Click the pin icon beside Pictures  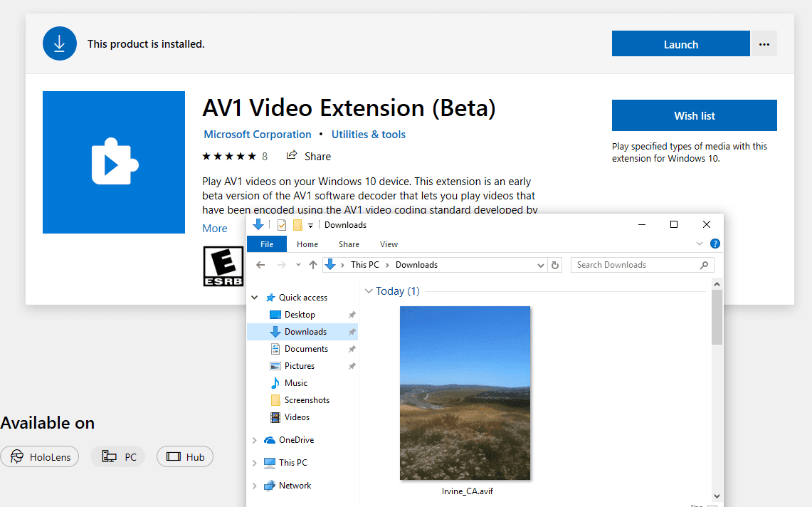[352, 366]
